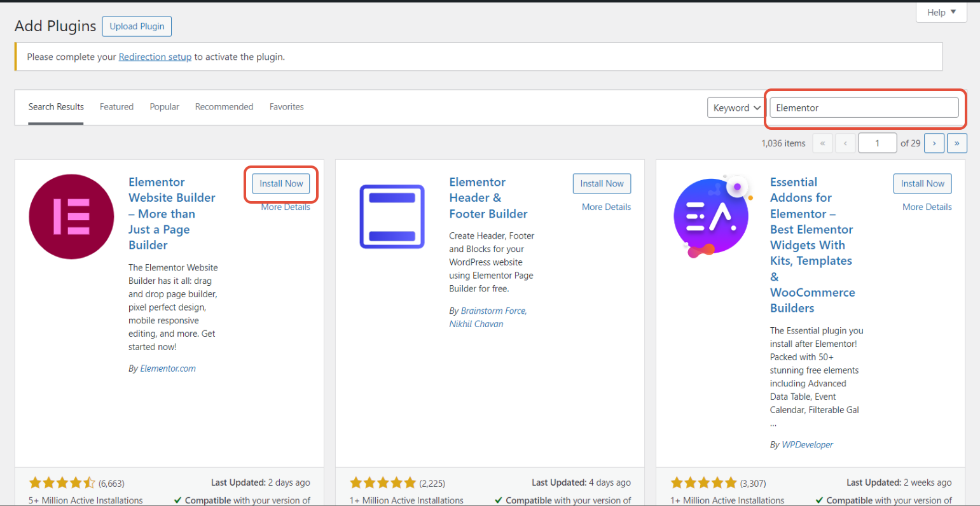Viewport: 980px width, 506px height.
Task: Open the Popular plugins tab
Action: click(165, 107)
